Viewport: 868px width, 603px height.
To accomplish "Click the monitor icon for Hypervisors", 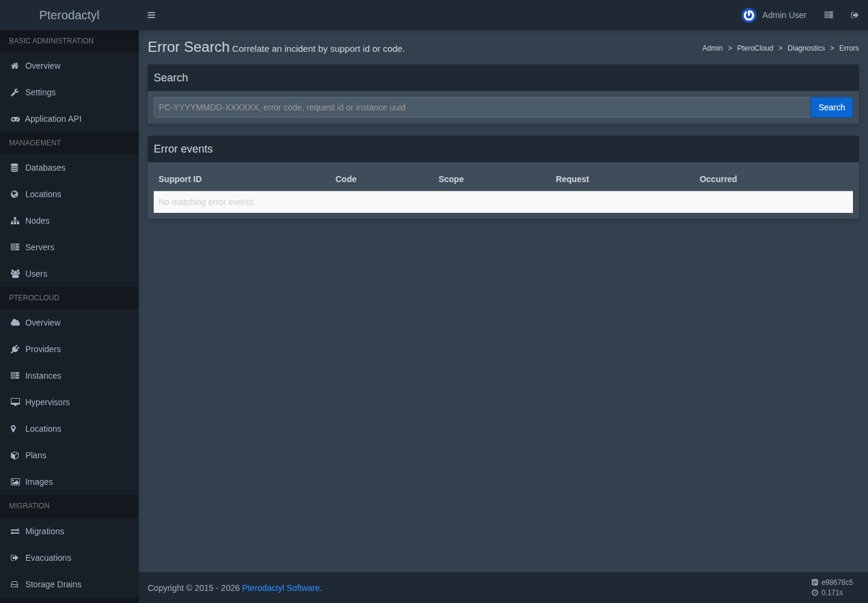I will click(x=15, y=402).
